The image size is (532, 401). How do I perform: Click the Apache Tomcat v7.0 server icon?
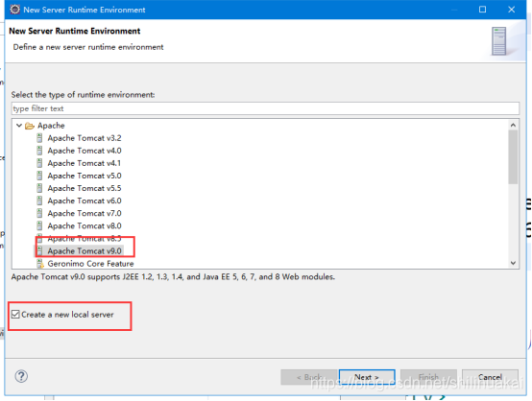(39, 214)
